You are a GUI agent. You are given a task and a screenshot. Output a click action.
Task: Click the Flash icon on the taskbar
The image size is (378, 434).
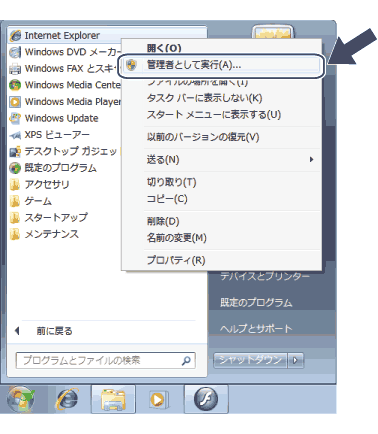(x=206, y=399)
